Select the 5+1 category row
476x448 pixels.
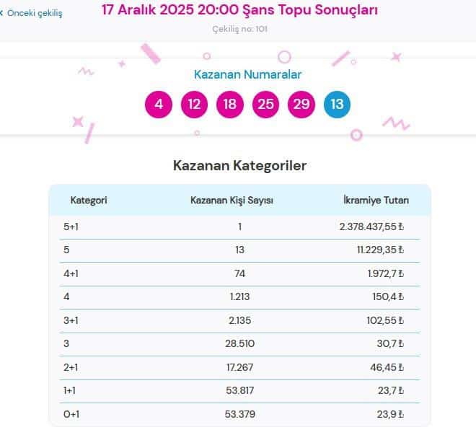[x=239, y=227]
